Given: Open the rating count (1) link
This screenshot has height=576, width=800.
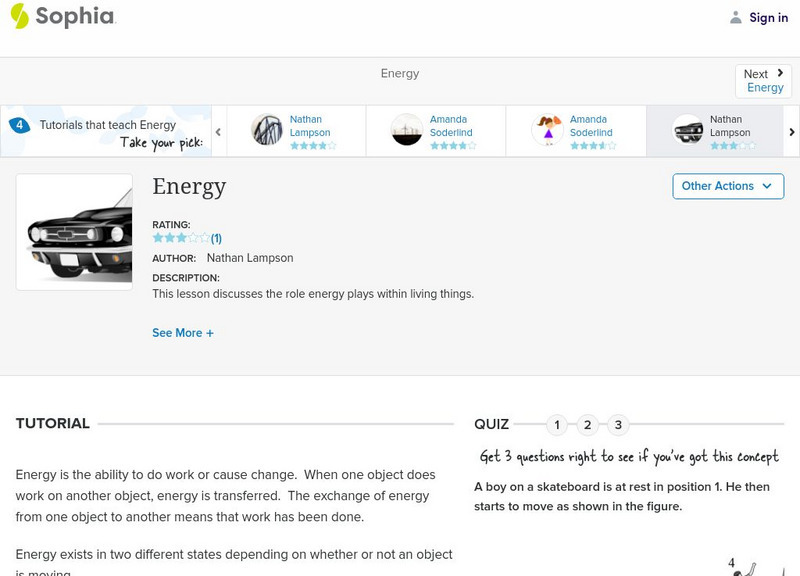Looking at the screenshot, I should [216, 238].
